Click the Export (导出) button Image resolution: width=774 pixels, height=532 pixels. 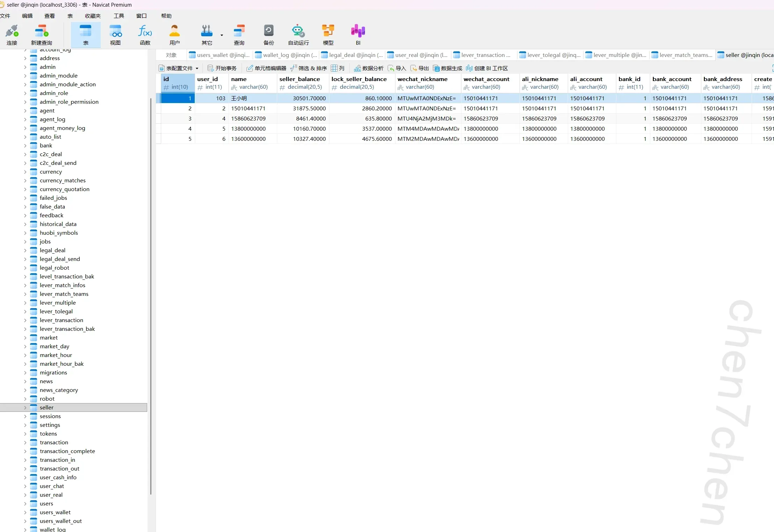(420, 68)
